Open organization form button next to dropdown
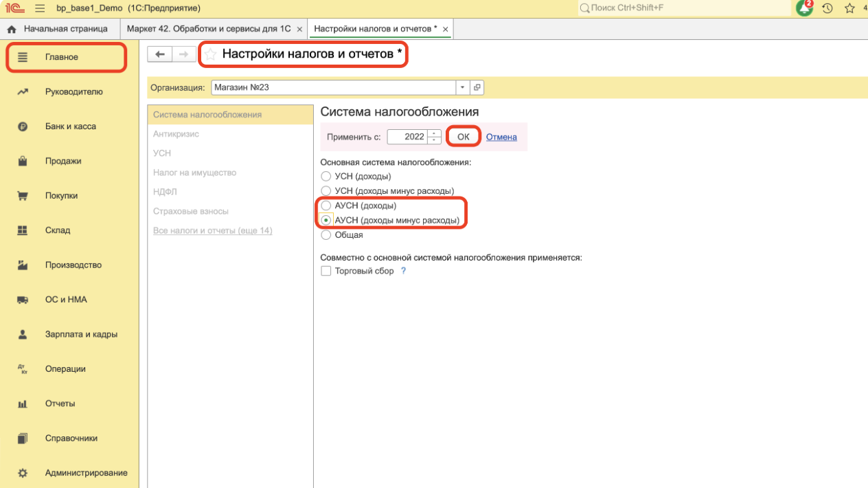 (x=477, y=87)
